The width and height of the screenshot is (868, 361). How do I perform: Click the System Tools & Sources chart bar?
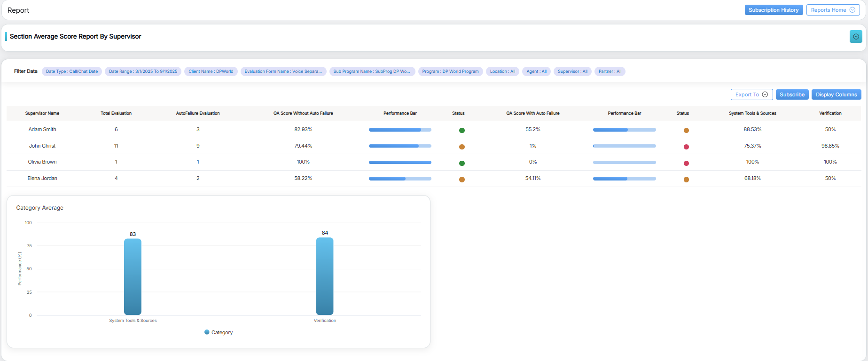(x=133, y=276)
